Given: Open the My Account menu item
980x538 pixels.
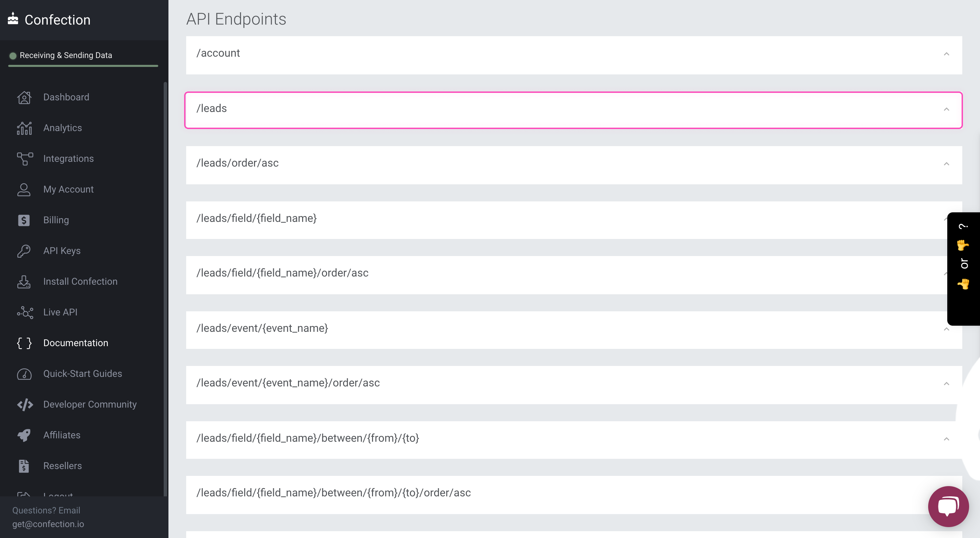Looking at the screenshot, I should pos(68,189).
